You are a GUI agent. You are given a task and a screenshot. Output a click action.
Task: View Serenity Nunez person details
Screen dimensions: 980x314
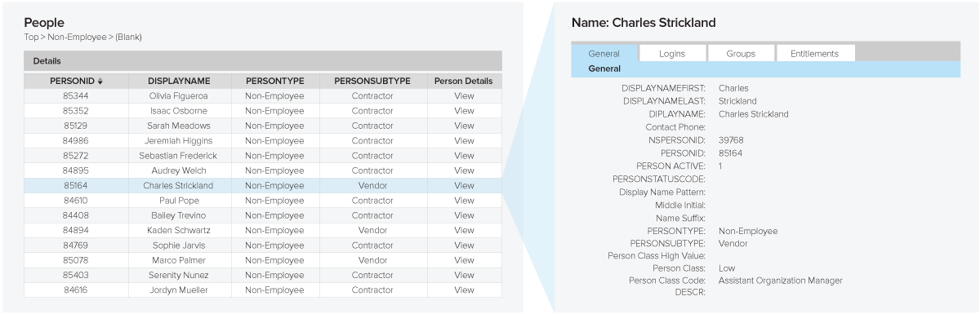click(x=464, y=275)
